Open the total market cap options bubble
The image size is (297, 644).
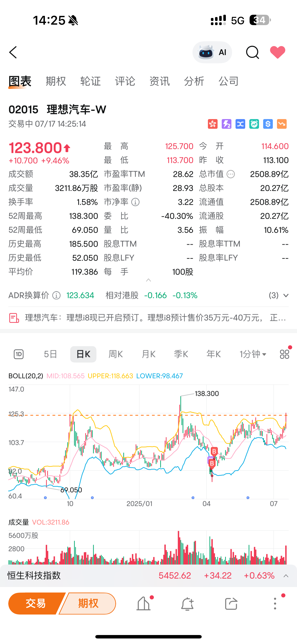pyautogui.click(x=231, y=174)
